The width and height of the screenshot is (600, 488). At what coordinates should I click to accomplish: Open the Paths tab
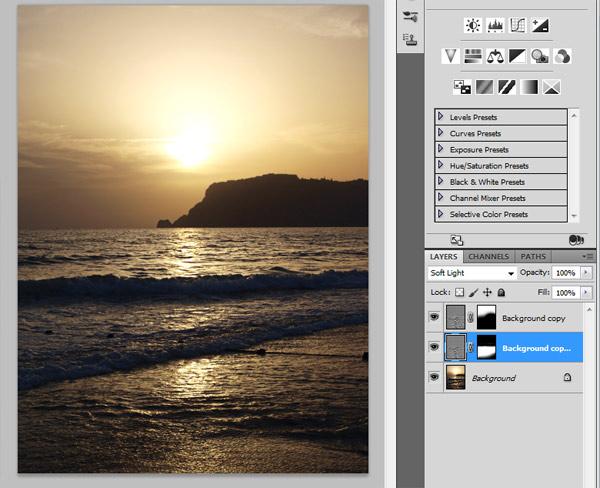pyautogui.click(x=533, y=257)
